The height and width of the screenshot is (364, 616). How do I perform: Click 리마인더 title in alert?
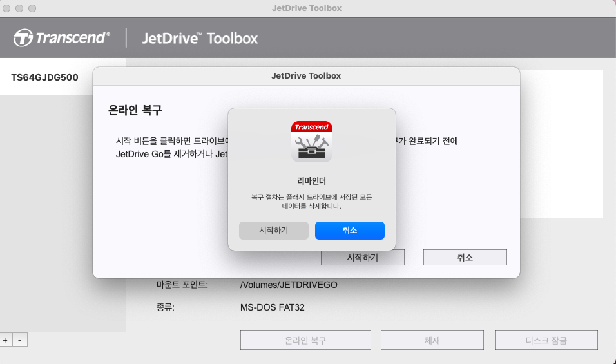tap(311, 181)
